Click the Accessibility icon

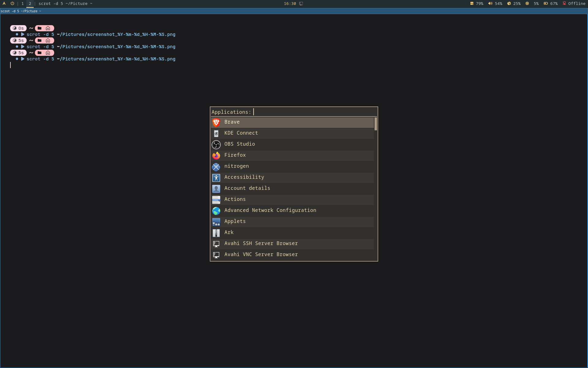pos(216,178)
